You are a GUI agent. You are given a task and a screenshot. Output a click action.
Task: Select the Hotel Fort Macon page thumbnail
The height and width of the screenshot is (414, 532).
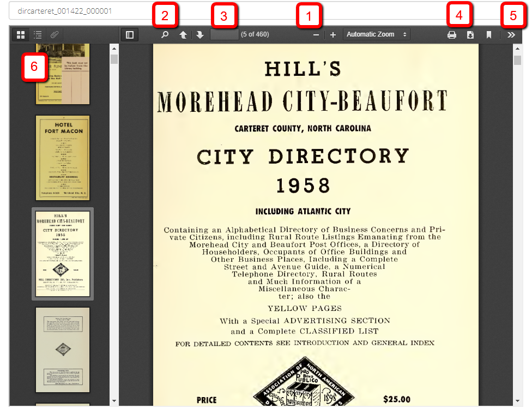pyautogui.click(x=63, y=158)
